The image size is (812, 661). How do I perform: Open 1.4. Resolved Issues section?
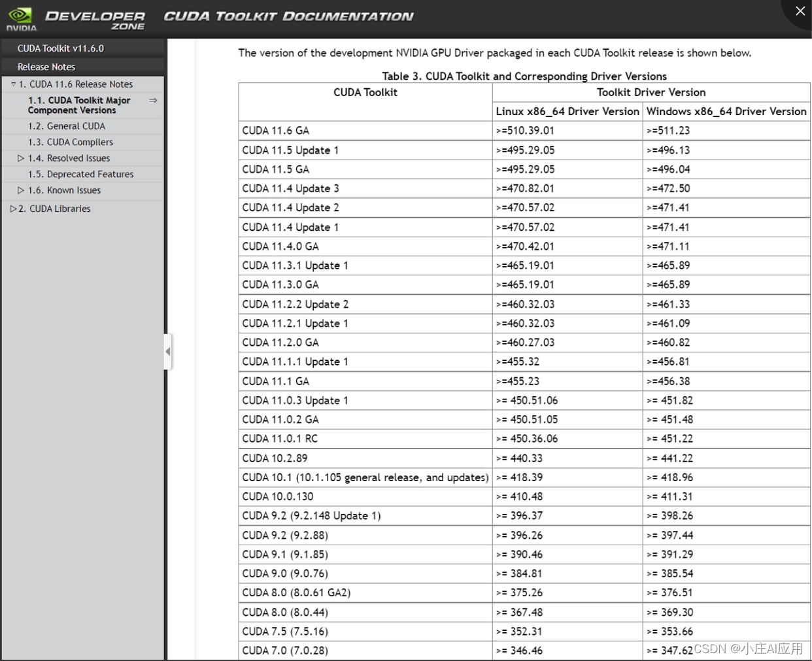point(69,158)
